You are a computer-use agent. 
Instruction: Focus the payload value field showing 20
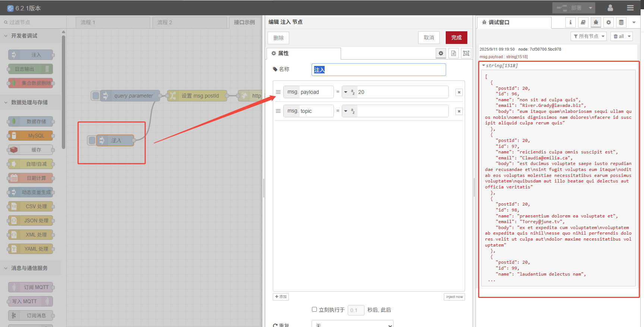pos(402,92)
